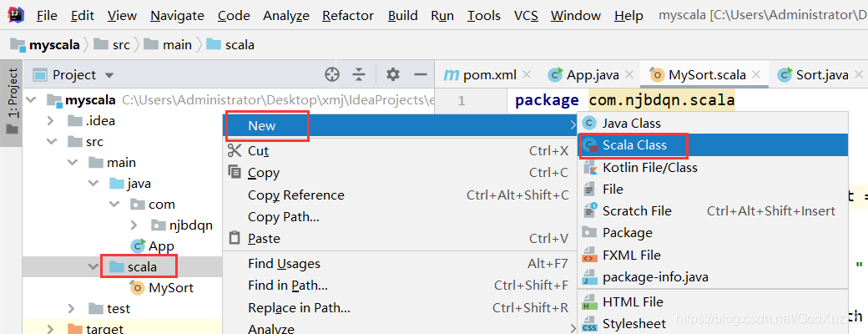Click the File icon in New submenu
Image resolution: width=868 pixels, height=334 pixels.
(590, 190)
